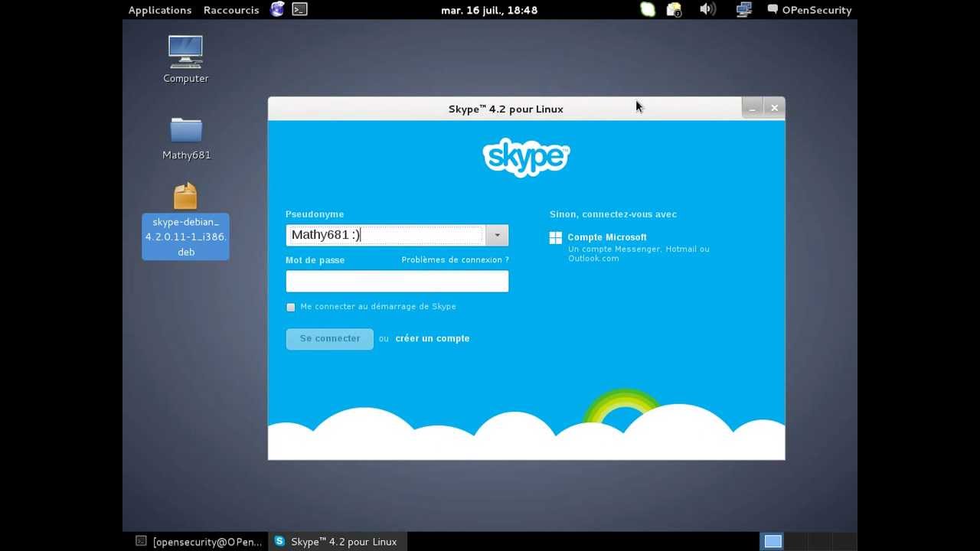Click the Skype window title bar text
The image size is (980, 551).
tap(506, 109)
